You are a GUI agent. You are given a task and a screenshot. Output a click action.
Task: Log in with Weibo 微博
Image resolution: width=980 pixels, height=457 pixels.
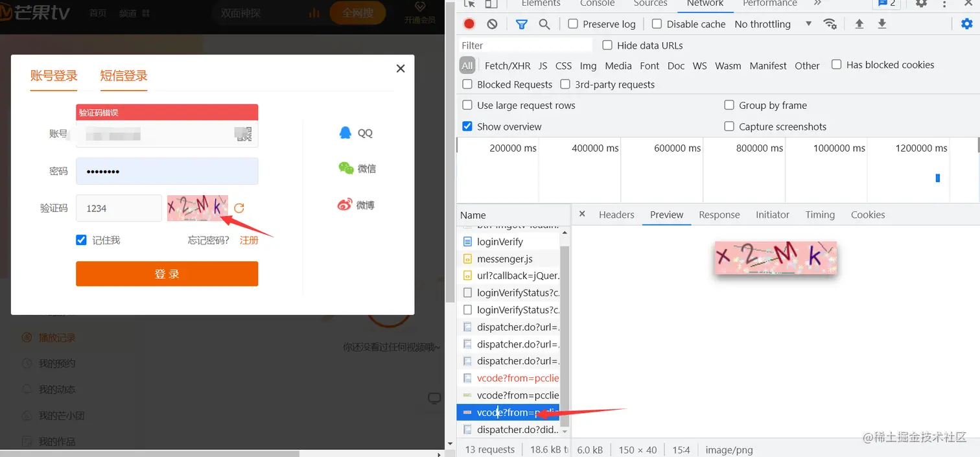(356, 205)
